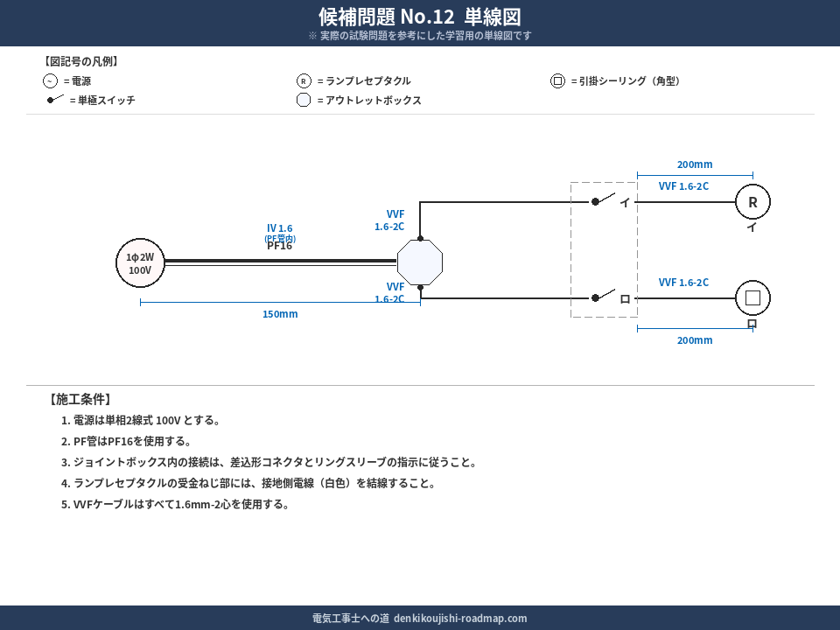Viewport: 840px width, 630px height.
Task: Select the アウトレットボックス legend symbol
Action: (x=303, y=100)
